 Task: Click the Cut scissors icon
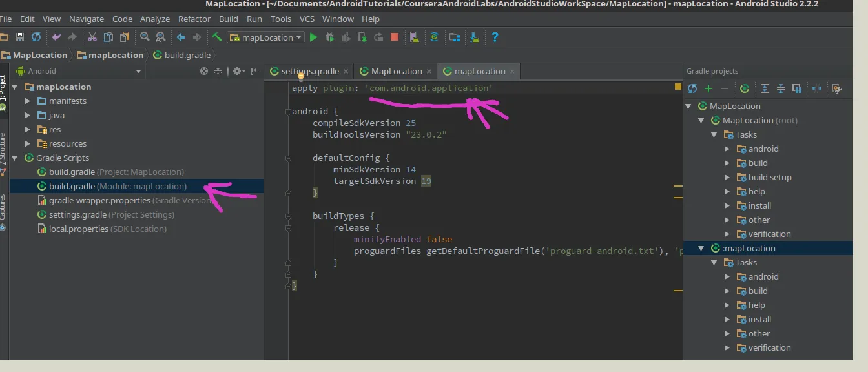tap(92, 37)
